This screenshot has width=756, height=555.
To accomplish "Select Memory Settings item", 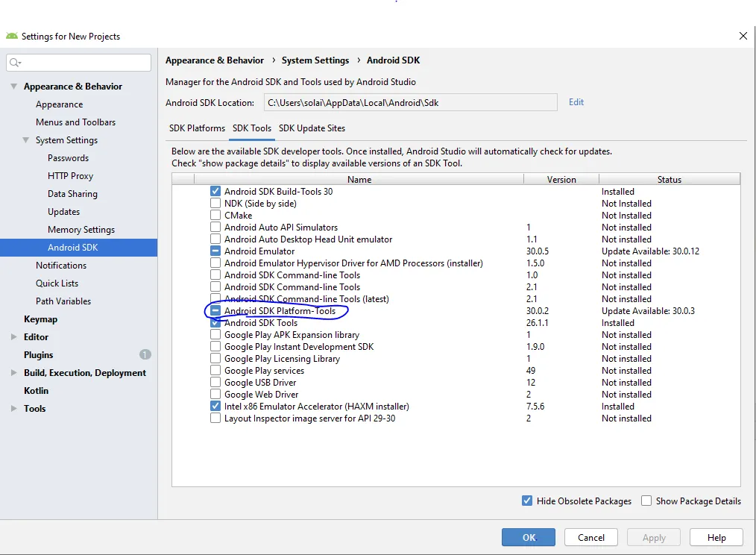I will tap(81, 230).
